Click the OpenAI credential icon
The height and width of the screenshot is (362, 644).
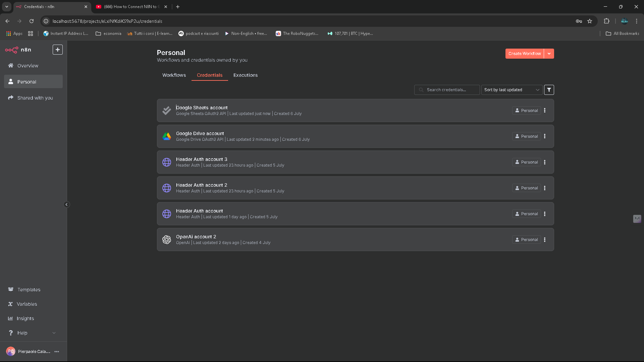(167, 239)
